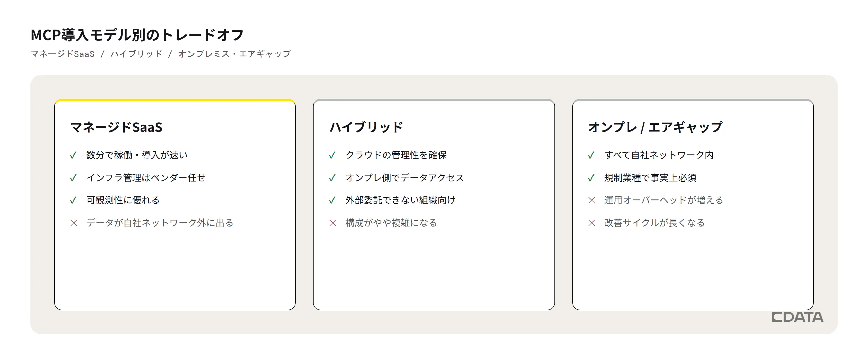Click the checkmark next to クラウドの管理性を確保
Screen dimensions: 868x358
coord(332,155)
